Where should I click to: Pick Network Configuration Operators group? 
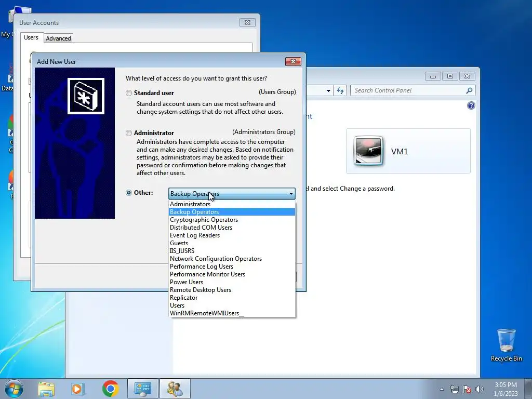(x=232, y=259)
